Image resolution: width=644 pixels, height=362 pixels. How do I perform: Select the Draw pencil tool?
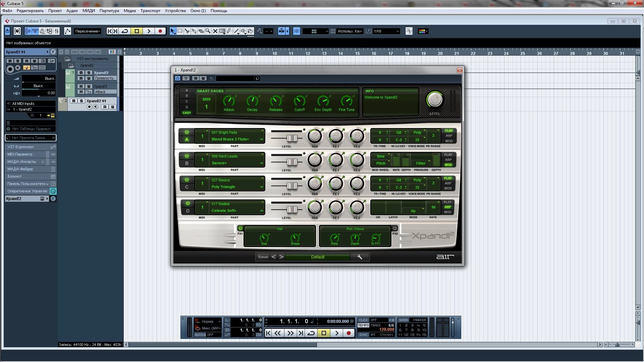229,31
